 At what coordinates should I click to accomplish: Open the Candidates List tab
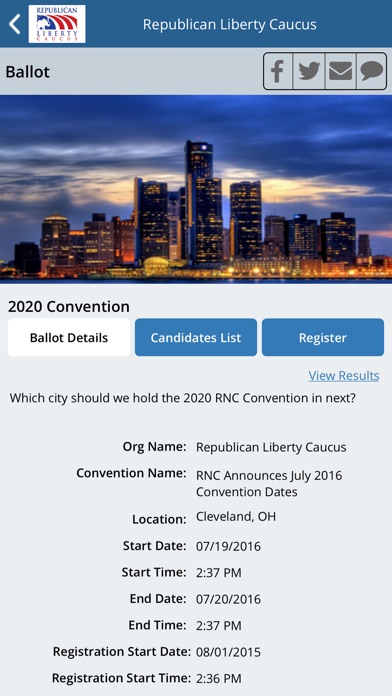[x=196, y=337]
